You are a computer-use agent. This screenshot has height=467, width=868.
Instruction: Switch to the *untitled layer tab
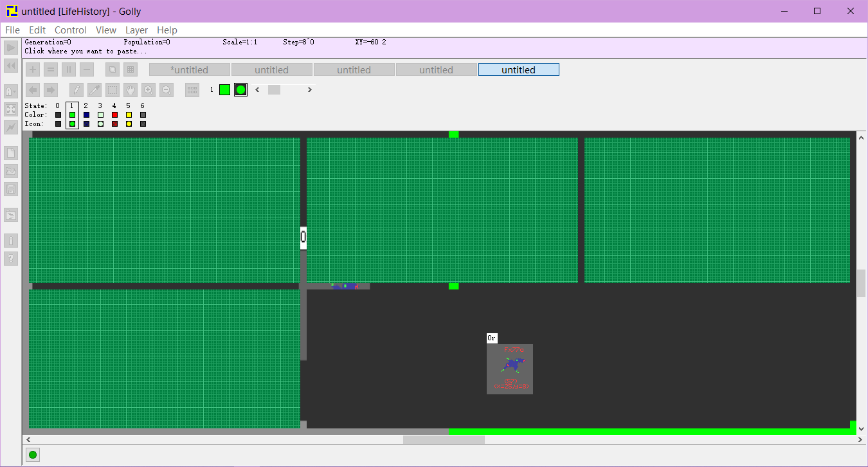(190, 69)
